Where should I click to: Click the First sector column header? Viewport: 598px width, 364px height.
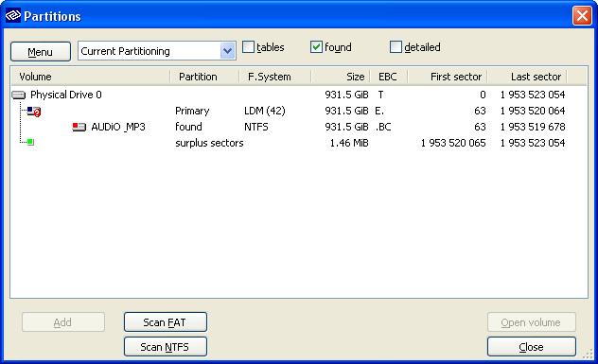point(448,77)
